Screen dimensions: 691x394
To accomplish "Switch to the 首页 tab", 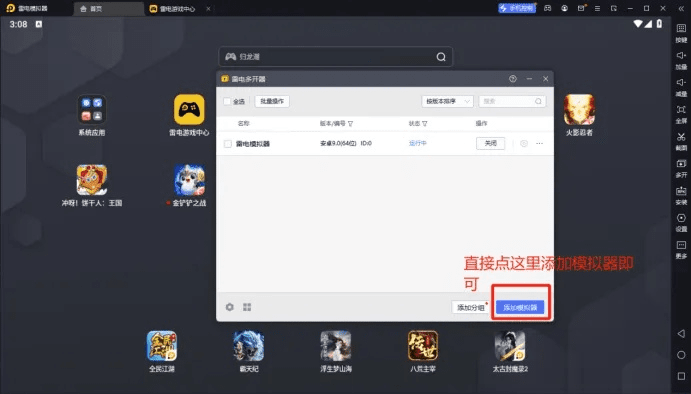I will point(108,9).
